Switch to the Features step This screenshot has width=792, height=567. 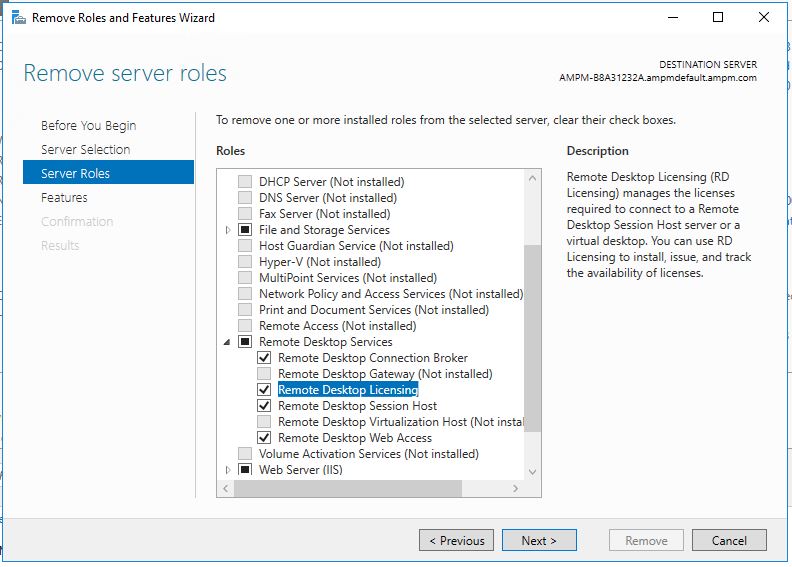click(64, 198)
